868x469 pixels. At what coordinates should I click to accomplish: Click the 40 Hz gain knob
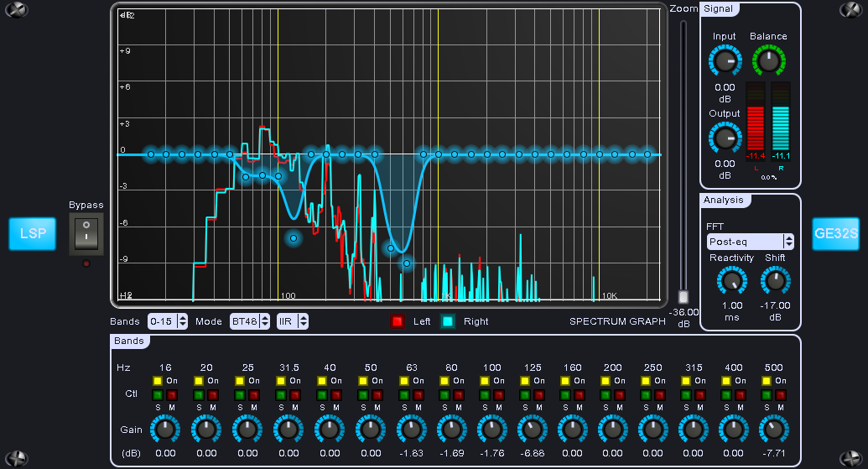click(330, 429)
